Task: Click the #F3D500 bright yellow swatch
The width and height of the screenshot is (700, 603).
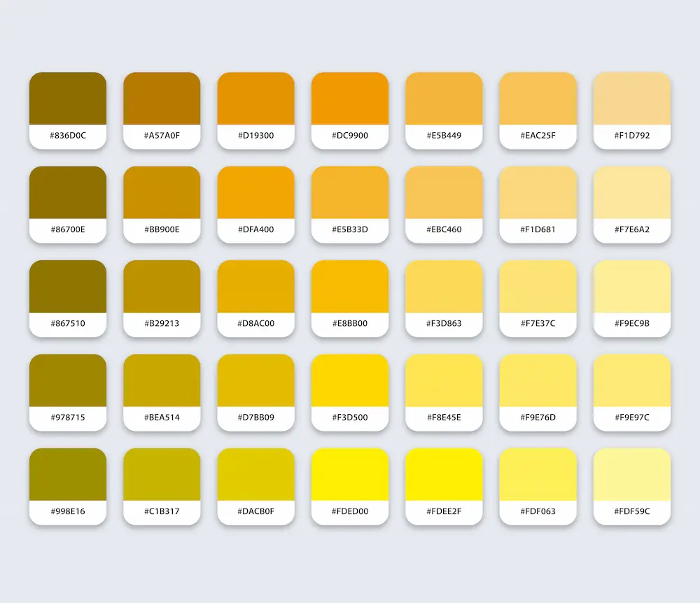Action: (350, 381)
